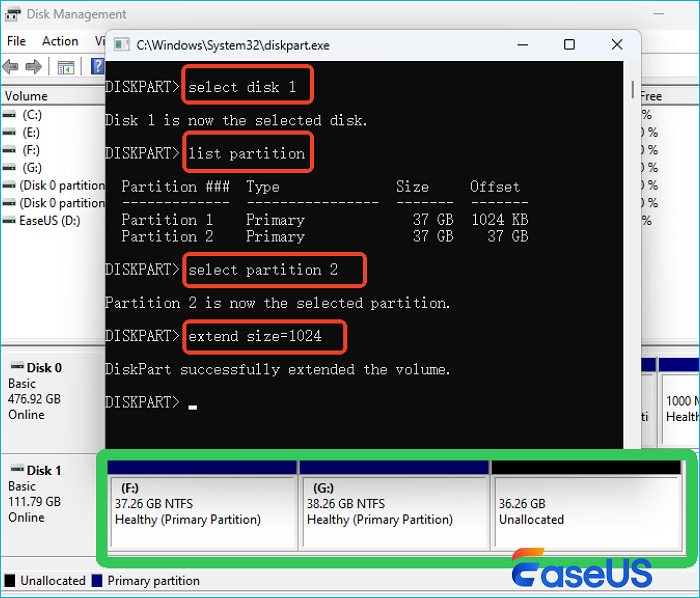Select the EaseUS (D:) volume drive icon
Image resolution: width=700 pixels, height=598 pixels.
[x=9, y=220]
